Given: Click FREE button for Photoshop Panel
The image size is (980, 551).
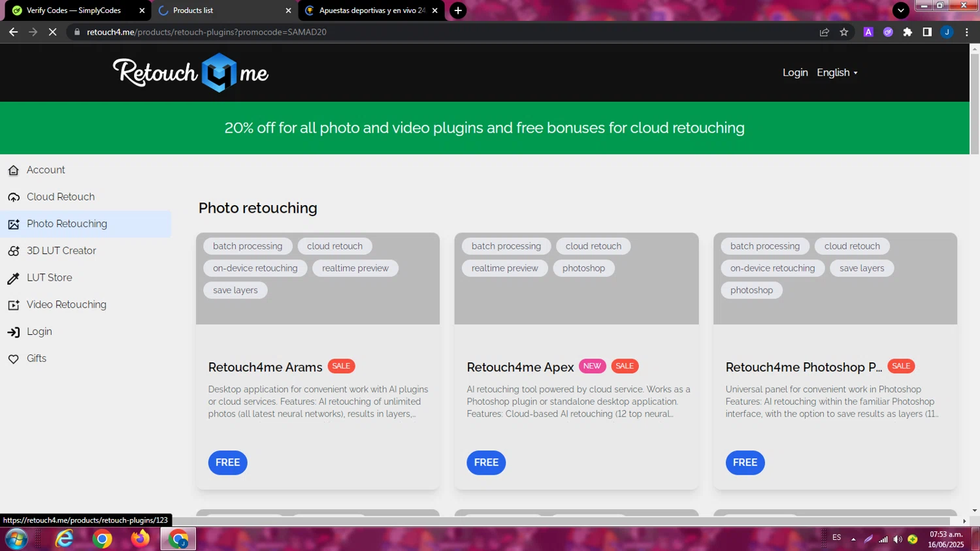Looking at the screenshot, I should point(745,462).
